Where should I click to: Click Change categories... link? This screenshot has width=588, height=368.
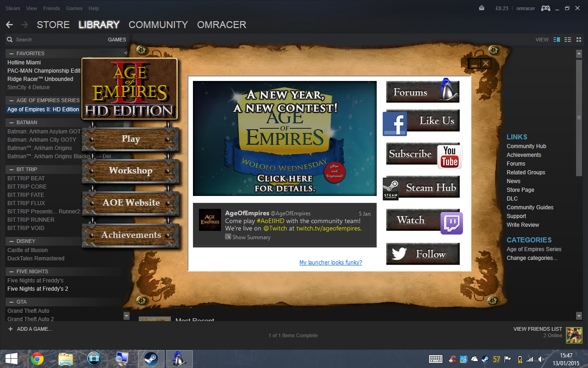click(532, 258)
